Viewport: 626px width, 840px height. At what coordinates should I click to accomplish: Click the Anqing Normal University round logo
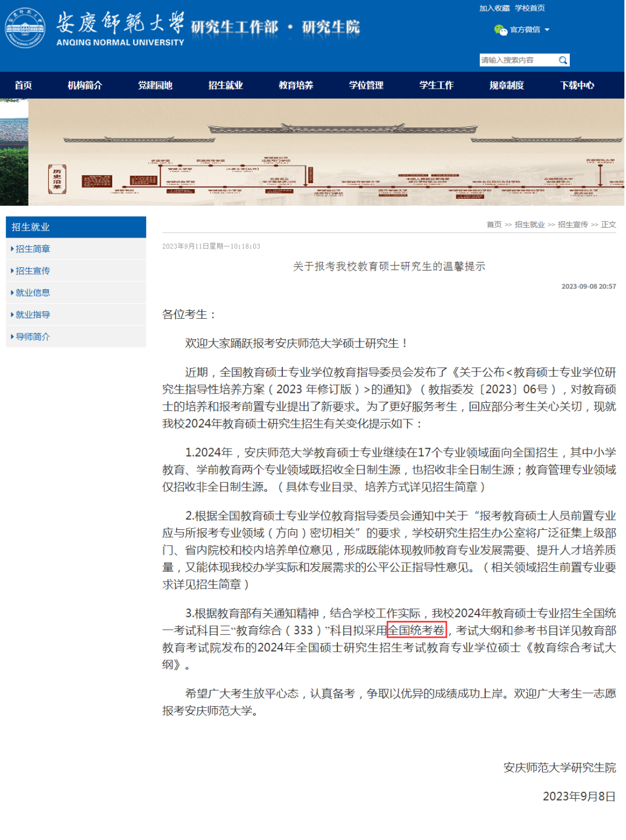tap(25, 28)
